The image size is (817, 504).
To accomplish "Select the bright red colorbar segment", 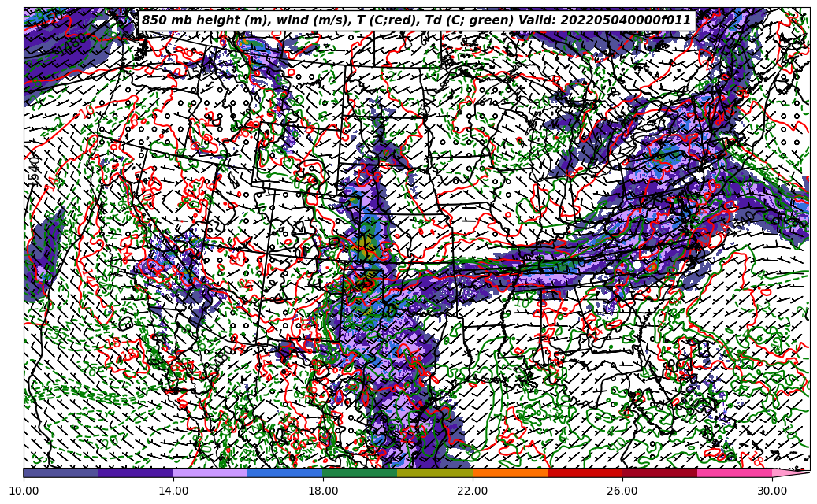I will point(585,473).
